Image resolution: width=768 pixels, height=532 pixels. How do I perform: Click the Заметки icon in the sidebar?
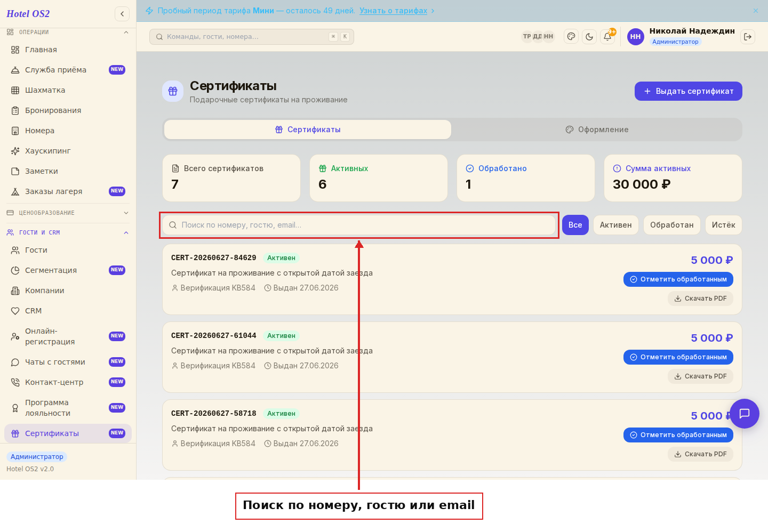[x=15, y=171]
